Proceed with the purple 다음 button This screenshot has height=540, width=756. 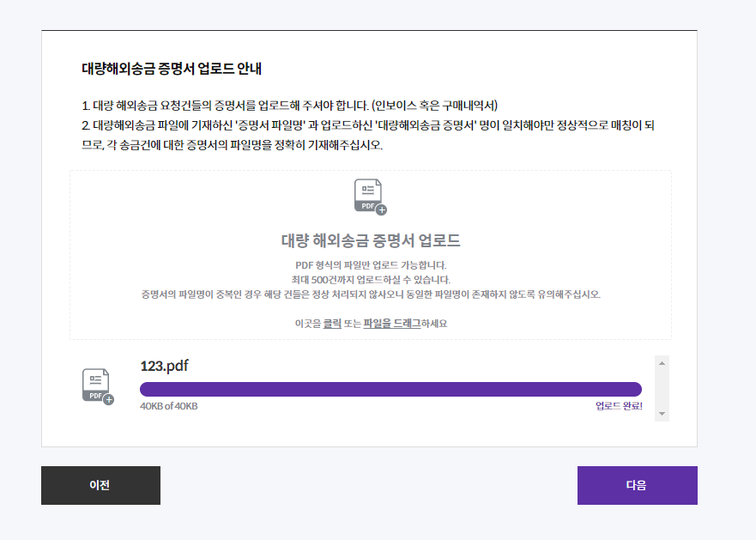(x=638, y=485)
